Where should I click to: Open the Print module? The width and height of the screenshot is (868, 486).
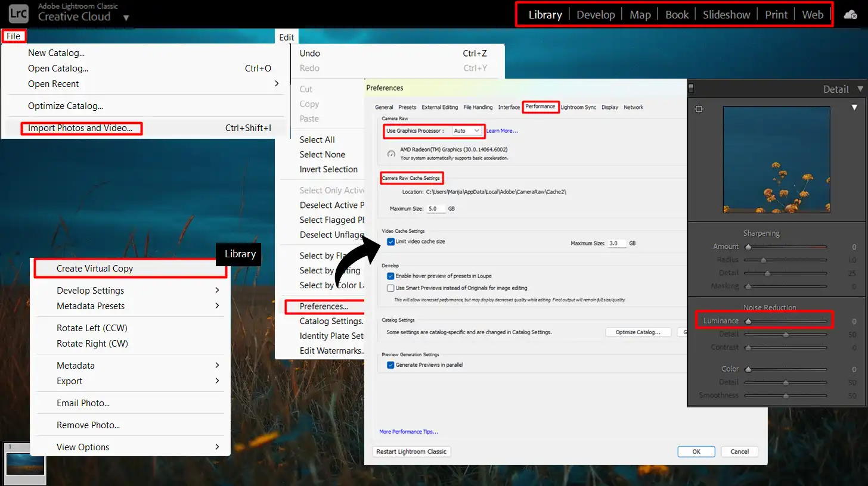tap(776, 15)
